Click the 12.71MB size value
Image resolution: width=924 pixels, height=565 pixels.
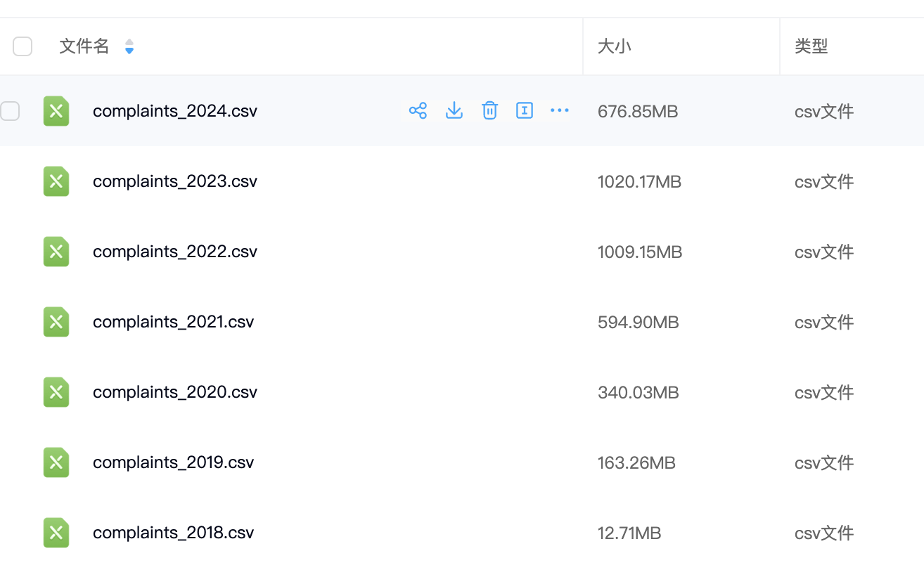[x=629, y=533]
